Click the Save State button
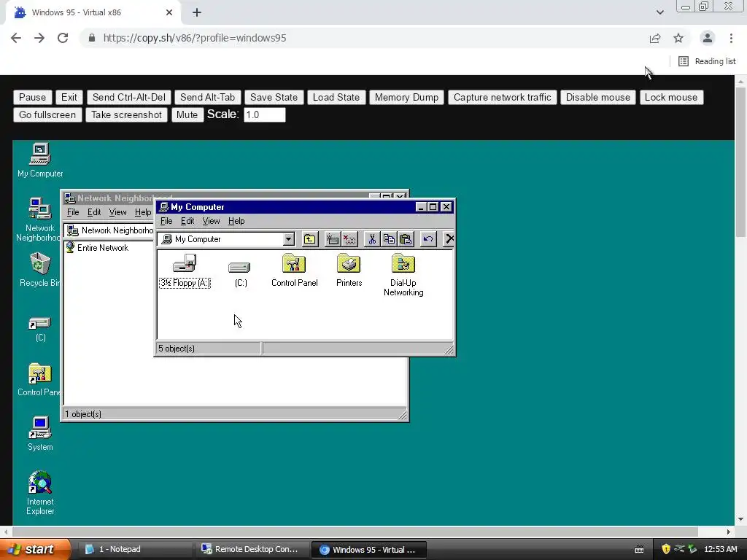The width and height of the screenshot is (747, 560). tap(274, 97)
